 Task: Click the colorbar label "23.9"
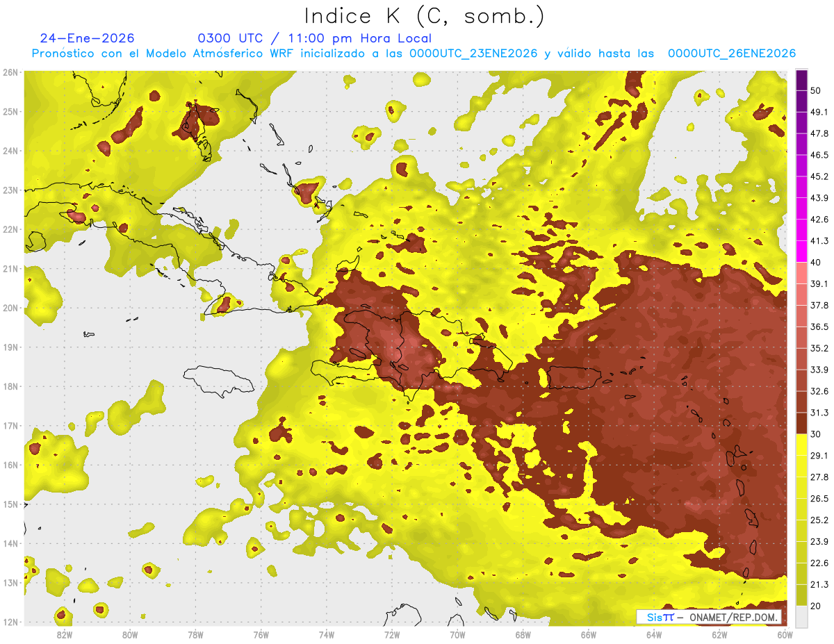click(x=819, y=542)
